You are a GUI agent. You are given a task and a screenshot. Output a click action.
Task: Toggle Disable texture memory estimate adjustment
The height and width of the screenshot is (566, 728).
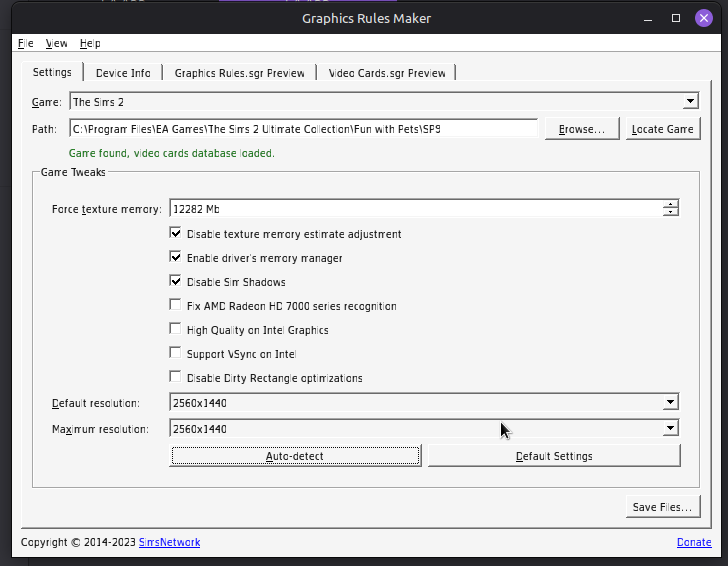176,233
